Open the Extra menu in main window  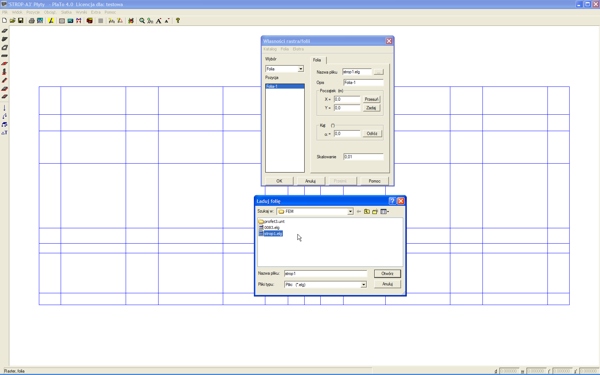tap(96, 12)
